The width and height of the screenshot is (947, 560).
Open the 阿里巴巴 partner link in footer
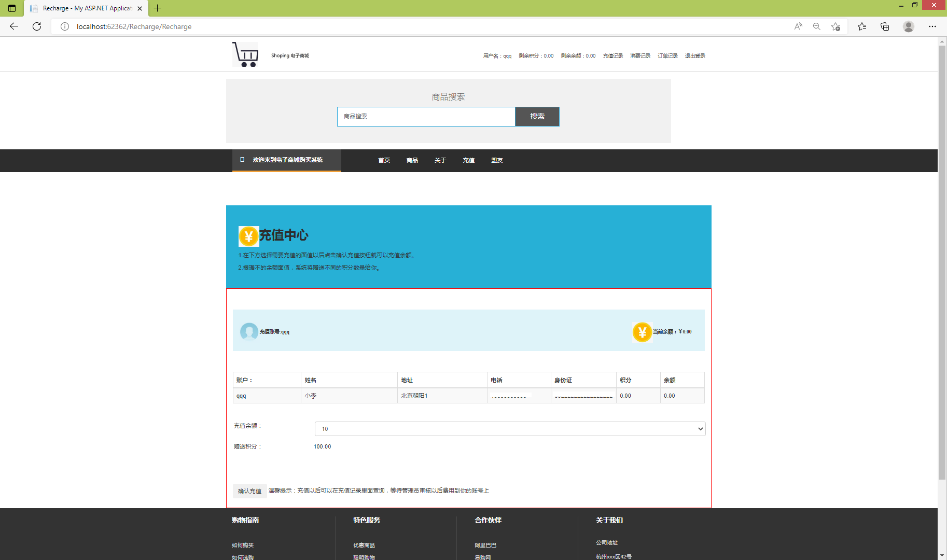coord(485,545)
